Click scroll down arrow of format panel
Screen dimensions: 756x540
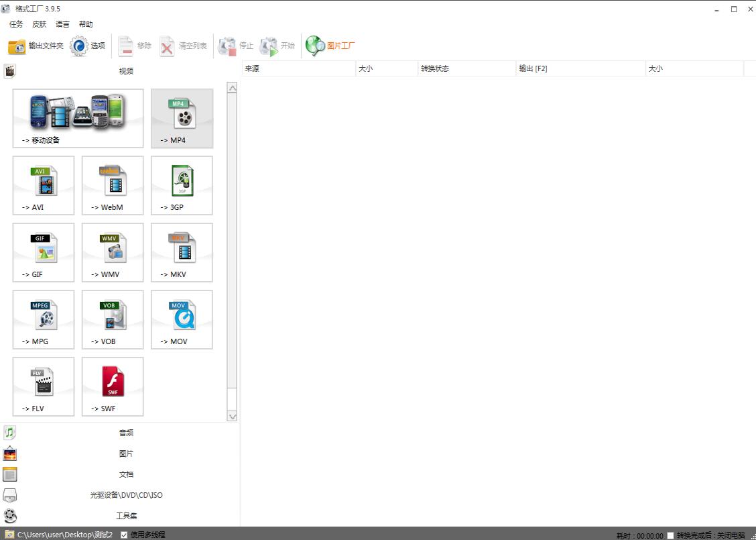(232, 416)
